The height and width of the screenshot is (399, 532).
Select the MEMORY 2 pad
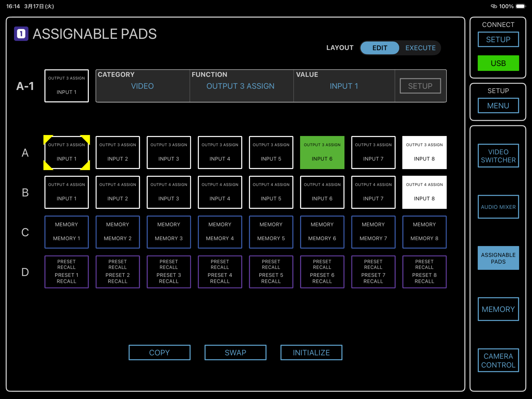pos(118,232)
